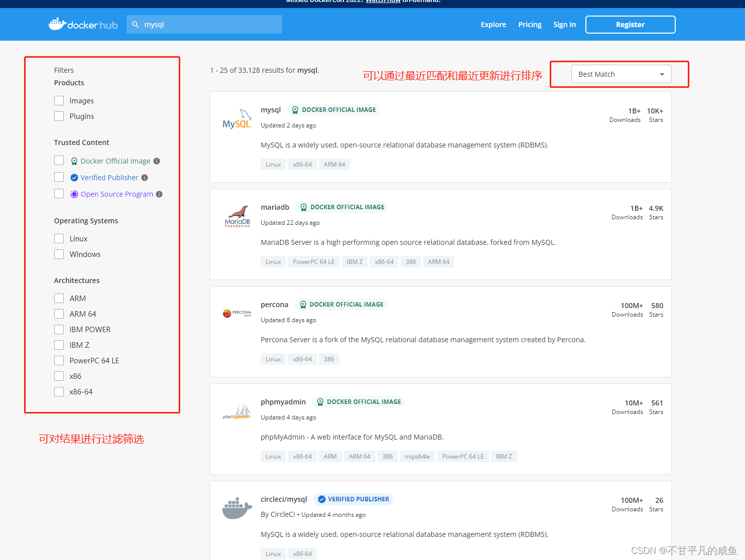Select the ARM architecture checkbox
The width and height of the screenshot is (745, 560).
coord(59,299)
